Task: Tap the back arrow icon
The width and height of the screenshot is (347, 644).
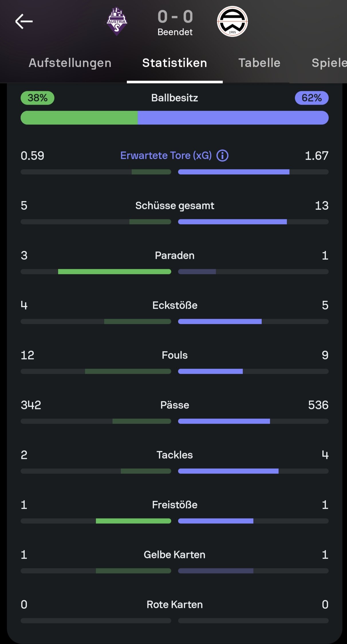Action: click(x=24, y=21)
